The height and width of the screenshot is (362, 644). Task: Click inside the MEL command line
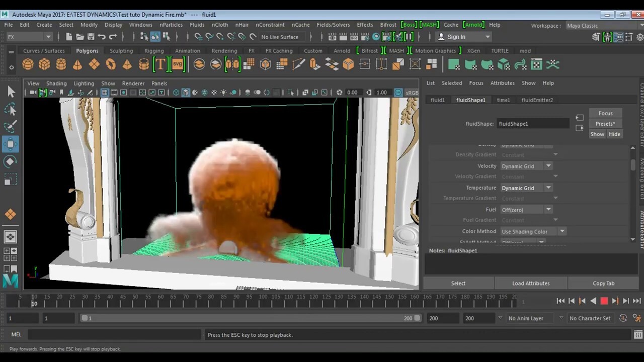pyautogui.click(x=116, y=334)
